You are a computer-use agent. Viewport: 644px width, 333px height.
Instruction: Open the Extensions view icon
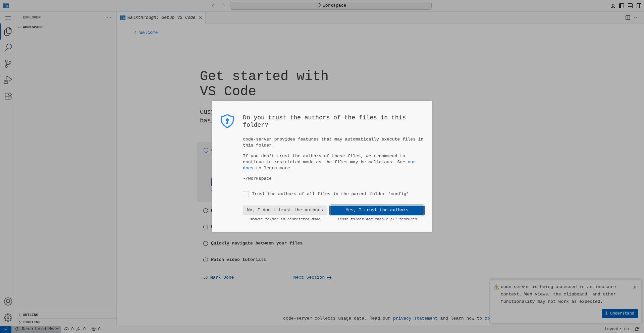(x=8, y=96)
